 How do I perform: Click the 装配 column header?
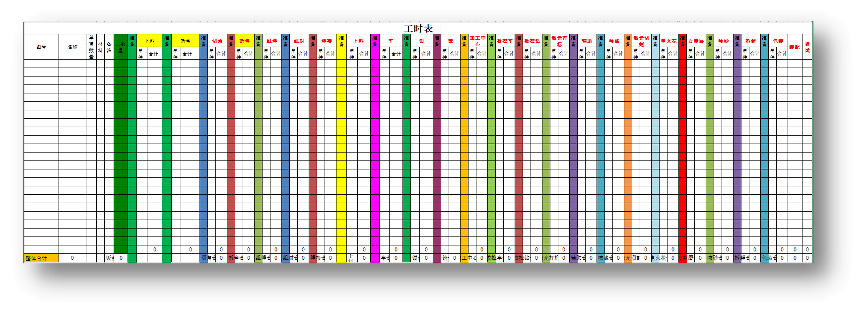(794, 47)
